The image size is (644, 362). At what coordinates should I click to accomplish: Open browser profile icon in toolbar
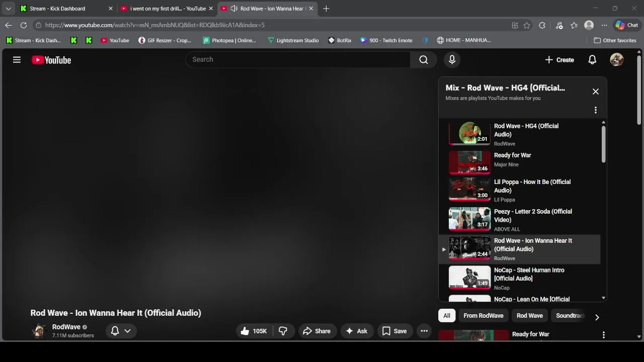click(x=589, y=25)
